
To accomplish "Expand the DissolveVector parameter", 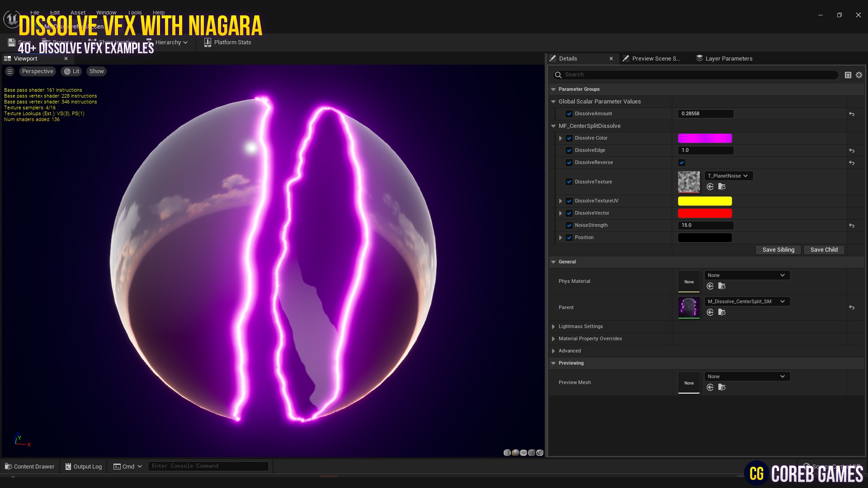I will tap(561, 213).
